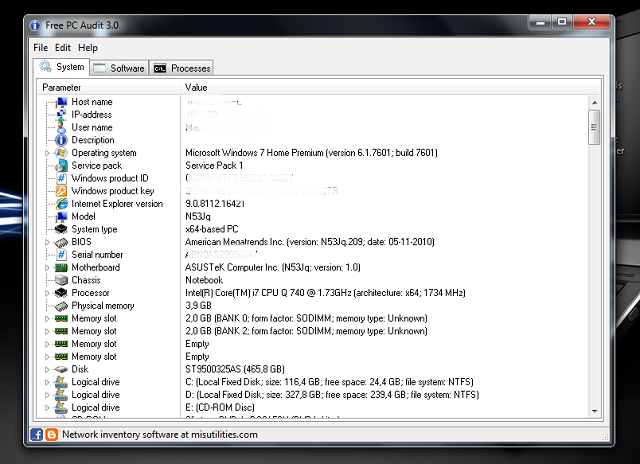640x464 pixels.
Task: Click the Host name computer icon
Action: [x=61, y=102]
